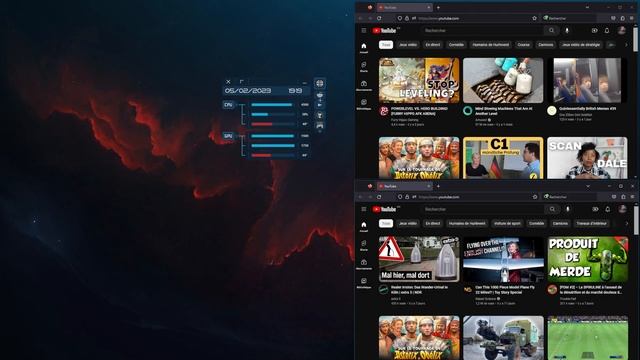Go to Accueil in top window sidebar

pyautogui.click(x=364, y=48)
